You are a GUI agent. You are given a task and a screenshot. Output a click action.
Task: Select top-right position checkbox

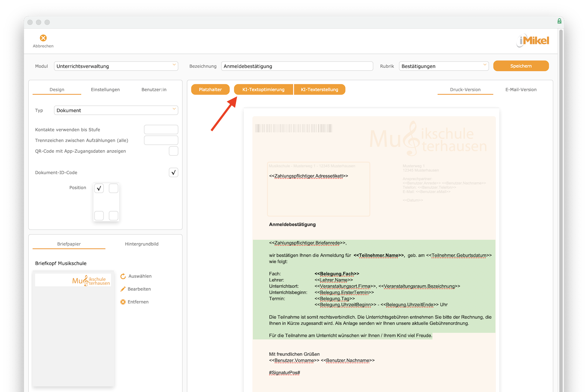tap(114, 188)
